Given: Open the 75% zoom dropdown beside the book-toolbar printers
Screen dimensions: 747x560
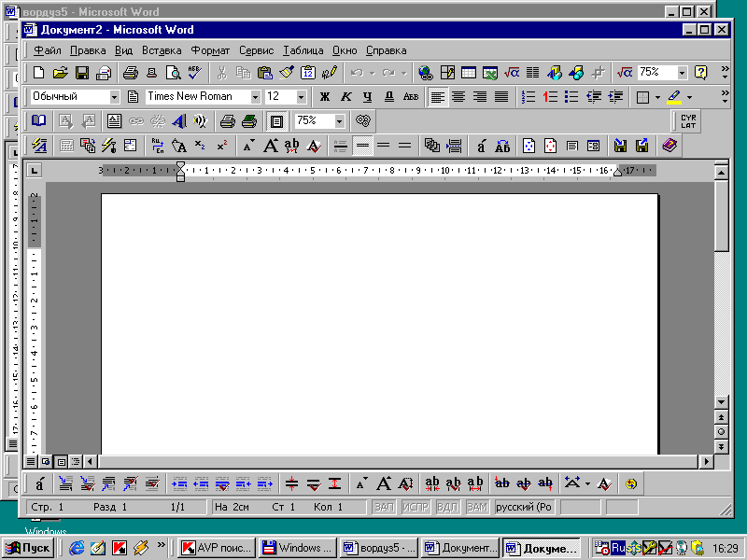Looking at the screenshot, I should point(339,121).
